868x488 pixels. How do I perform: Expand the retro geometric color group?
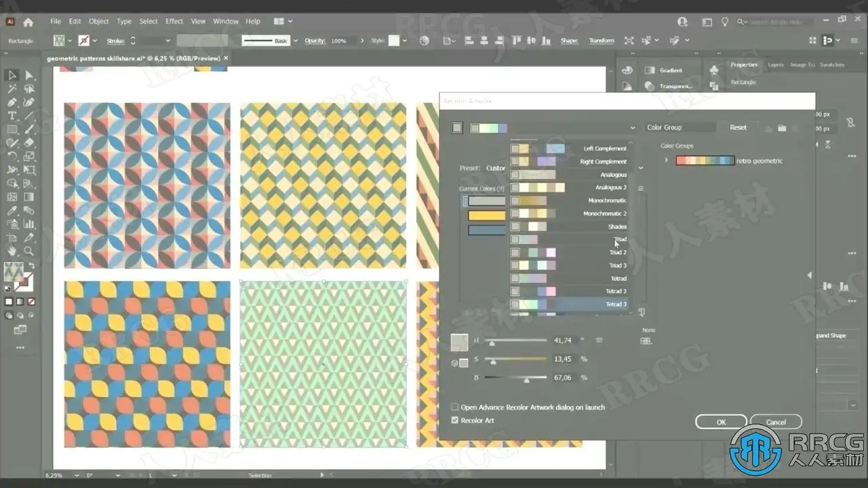click(x=667, y=161)
